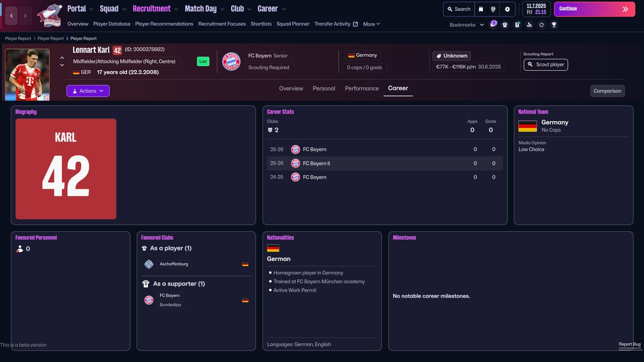
Task: Open Transfer Activity external link
Action: pos(336,24)
